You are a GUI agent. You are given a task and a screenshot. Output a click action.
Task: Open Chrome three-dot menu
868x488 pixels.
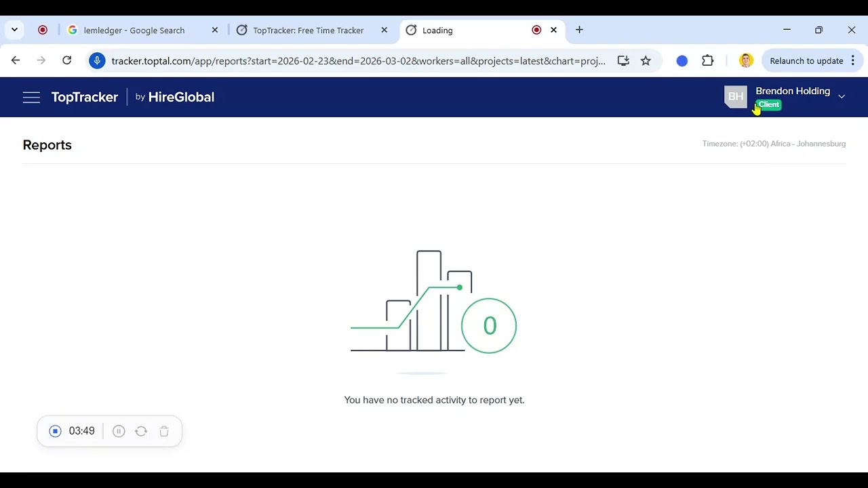coord(853,61)
